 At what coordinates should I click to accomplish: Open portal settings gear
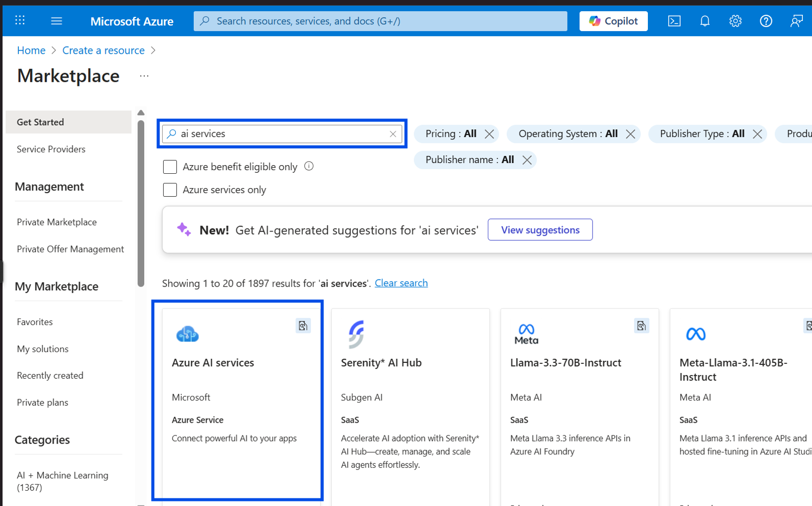tap(735, 21)
